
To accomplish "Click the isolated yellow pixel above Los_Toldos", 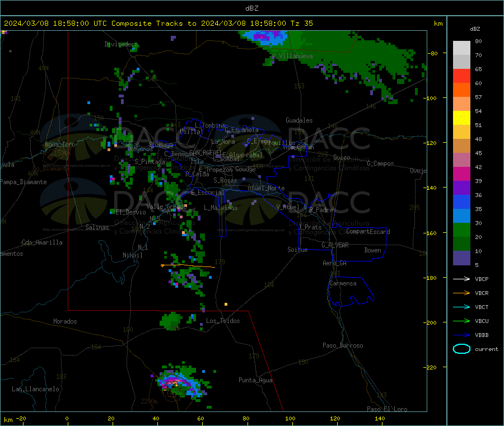I will click(x=226, y=304).
